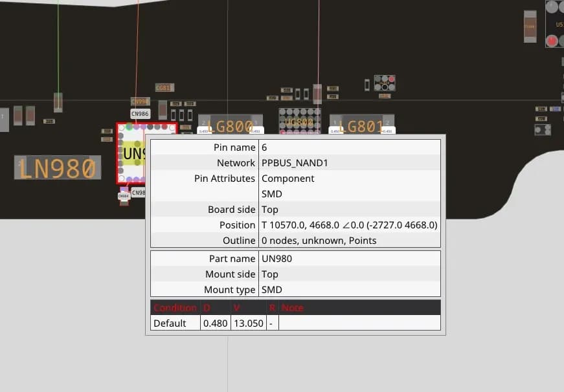Click the CN986 component label
This screenshot has height=392, width=564.
(x=140, y=114)
